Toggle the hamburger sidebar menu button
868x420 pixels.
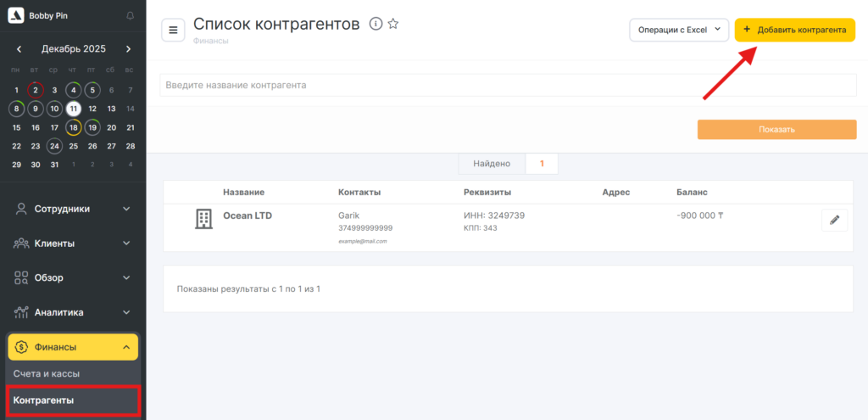pyautogui.click(x=173, y=31)
